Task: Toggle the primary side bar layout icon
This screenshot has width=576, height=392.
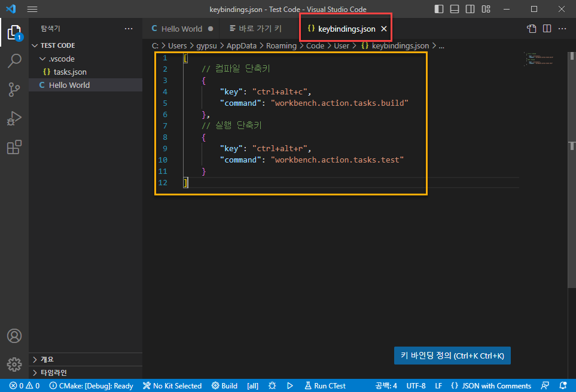Action: pyautogui.click(x=439, y=9)
